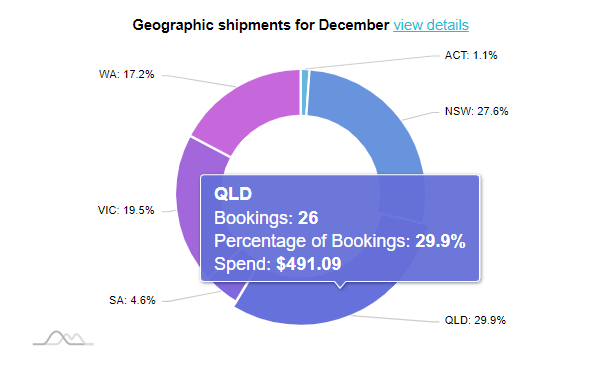Click the Geographic shipments for December title
This screenshot has height=366, width=599.
261,25
